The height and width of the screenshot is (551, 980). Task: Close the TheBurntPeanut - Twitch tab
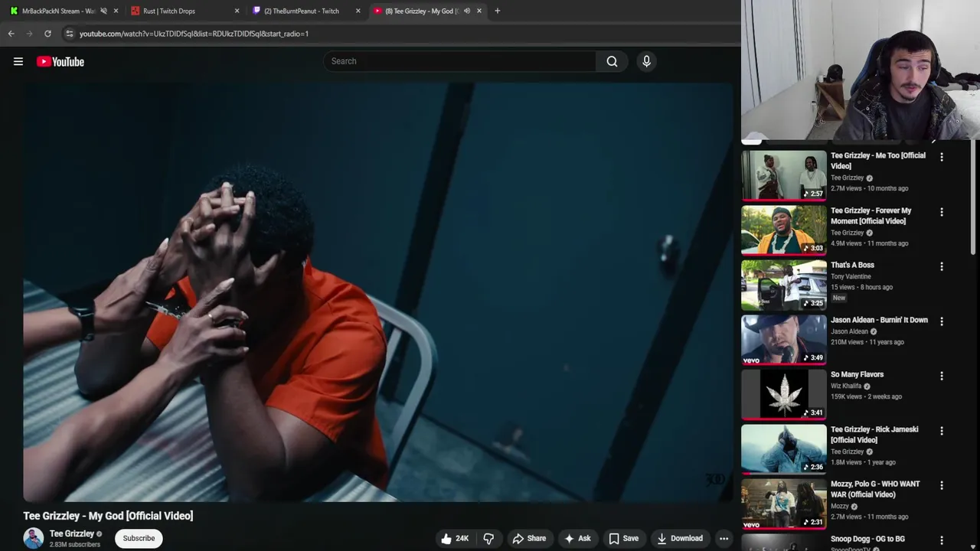[358, 11]
